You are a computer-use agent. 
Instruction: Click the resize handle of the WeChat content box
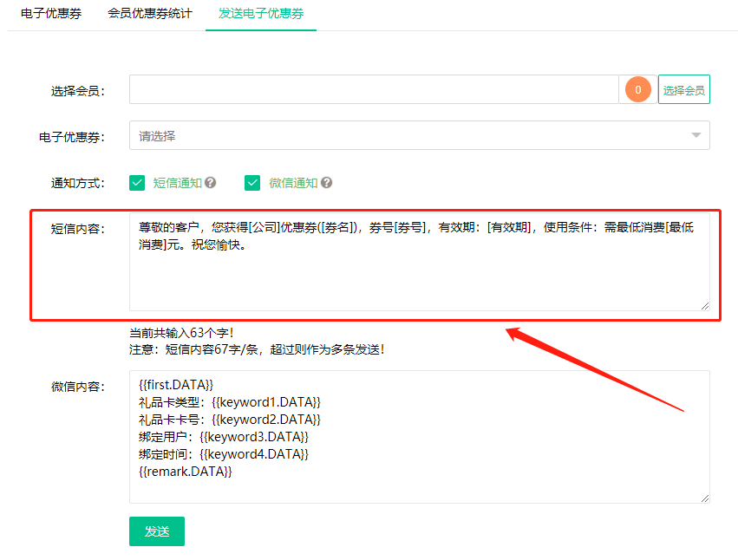point(705,497)
